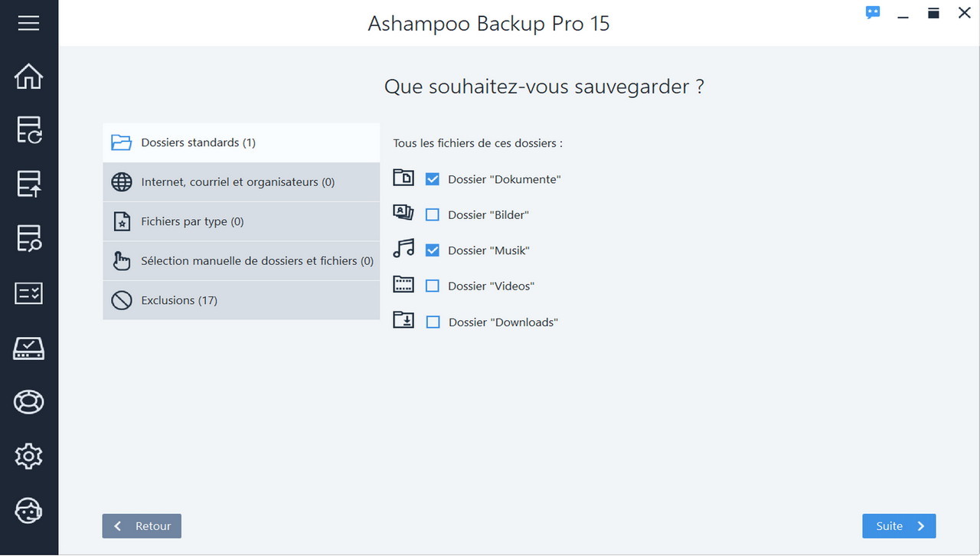Check the Dossier "Downloads" checkbox

point(433,322)
